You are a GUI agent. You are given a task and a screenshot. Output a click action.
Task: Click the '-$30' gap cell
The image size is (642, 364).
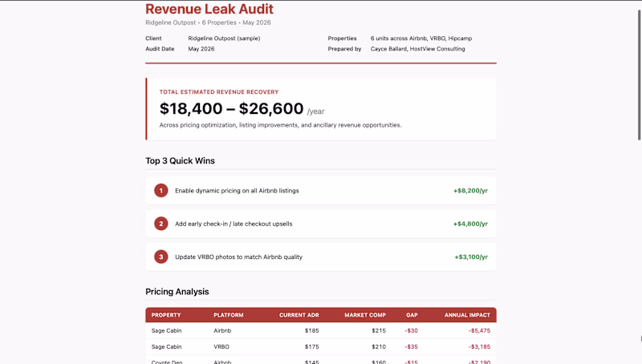click(411, 330)
